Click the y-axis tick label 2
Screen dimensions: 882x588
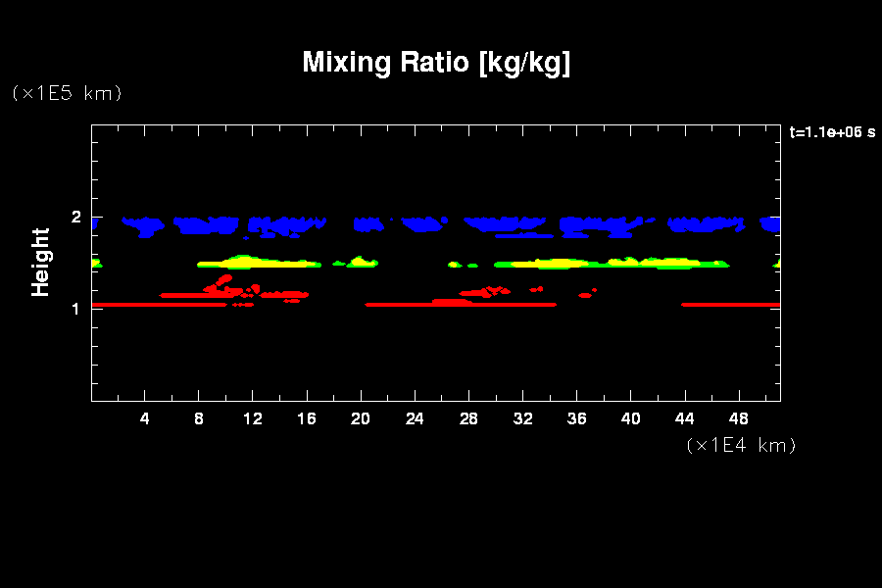pyautogui.click(x=73, y=218)
